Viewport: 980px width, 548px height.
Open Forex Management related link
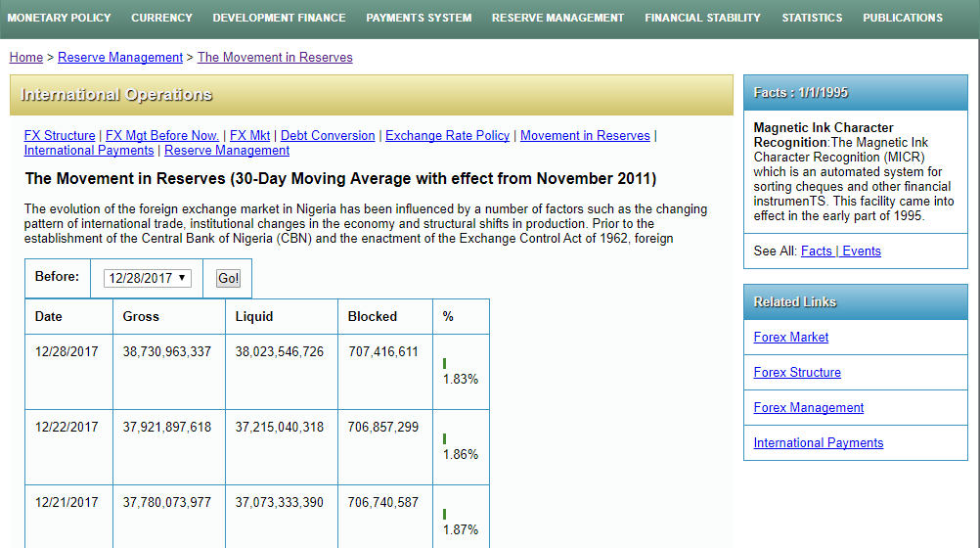coord(809,408)
